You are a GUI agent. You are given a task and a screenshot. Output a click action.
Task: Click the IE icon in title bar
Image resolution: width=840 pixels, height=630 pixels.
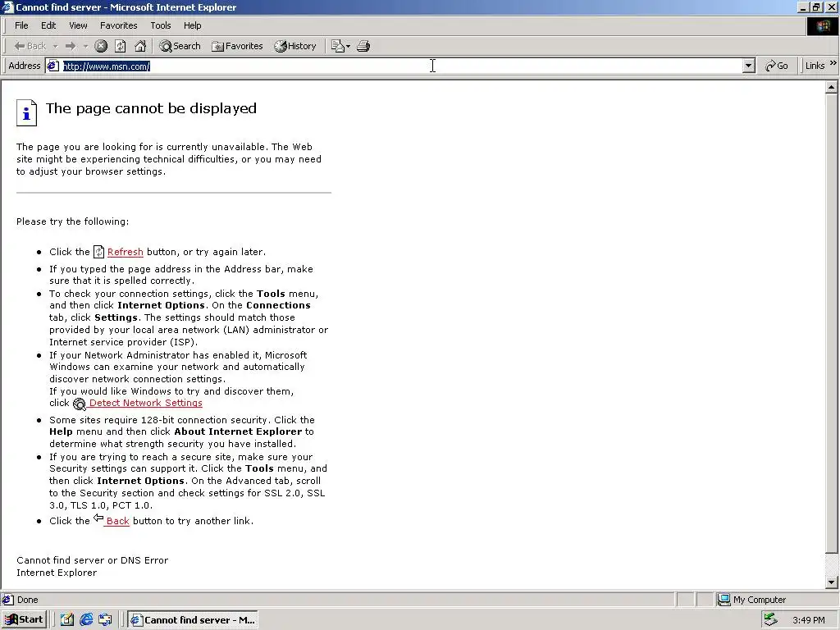tap(7, 7)
